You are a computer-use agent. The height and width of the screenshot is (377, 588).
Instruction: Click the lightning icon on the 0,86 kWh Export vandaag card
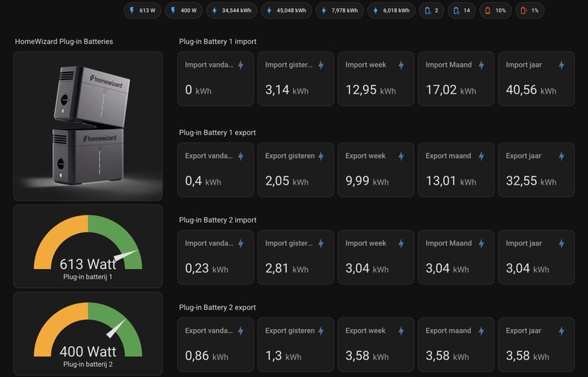[241, 331]
